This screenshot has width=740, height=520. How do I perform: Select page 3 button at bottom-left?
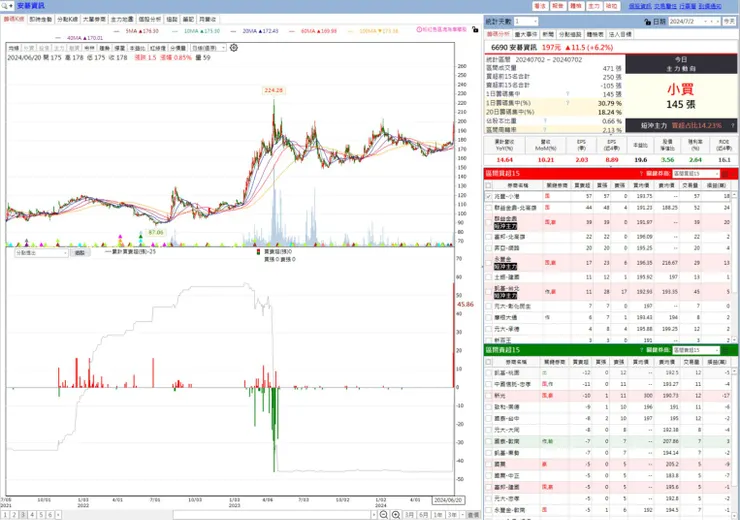pyautogui.click(x=23, y=515)
